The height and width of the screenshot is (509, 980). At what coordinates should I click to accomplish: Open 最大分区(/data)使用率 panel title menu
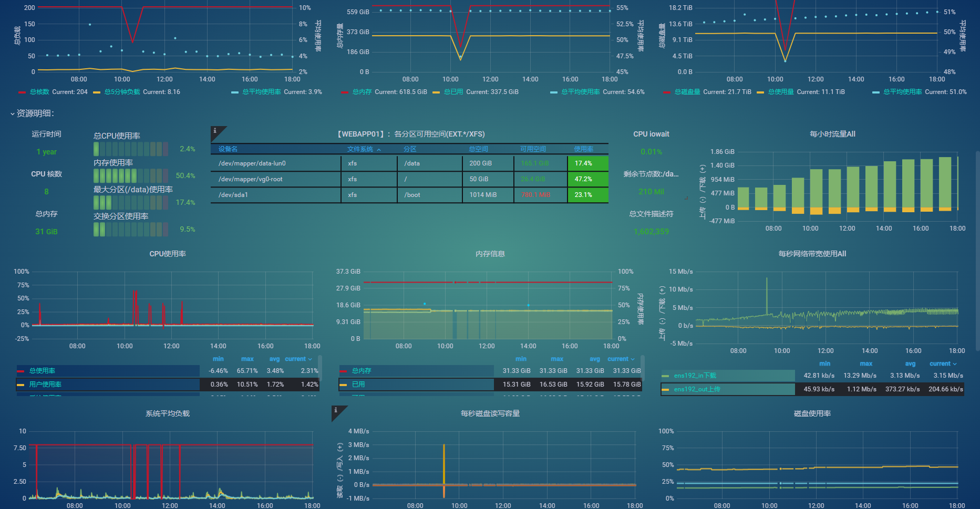pos(133,190)
